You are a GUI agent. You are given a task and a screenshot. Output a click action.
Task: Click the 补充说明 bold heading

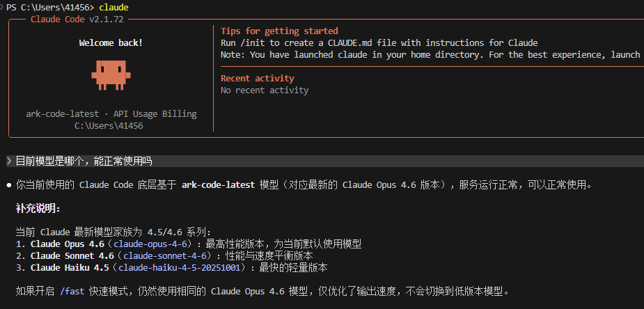click(38, 209)
